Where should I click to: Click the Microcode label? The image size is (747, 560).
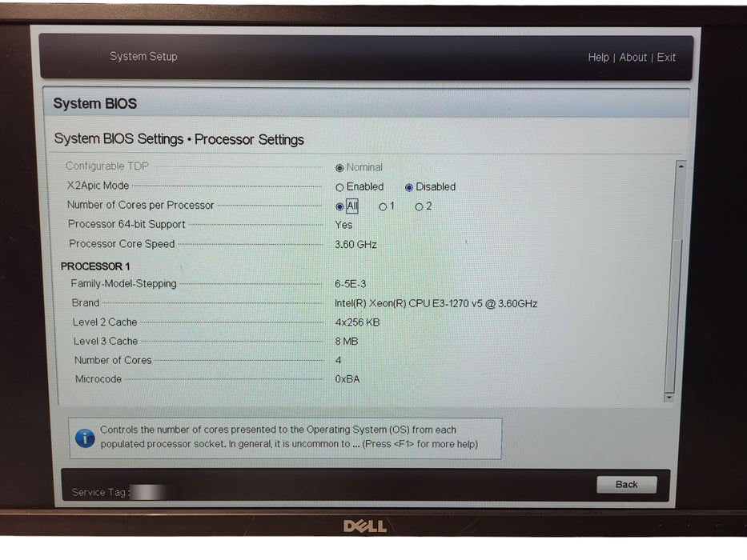click(98, 379)
